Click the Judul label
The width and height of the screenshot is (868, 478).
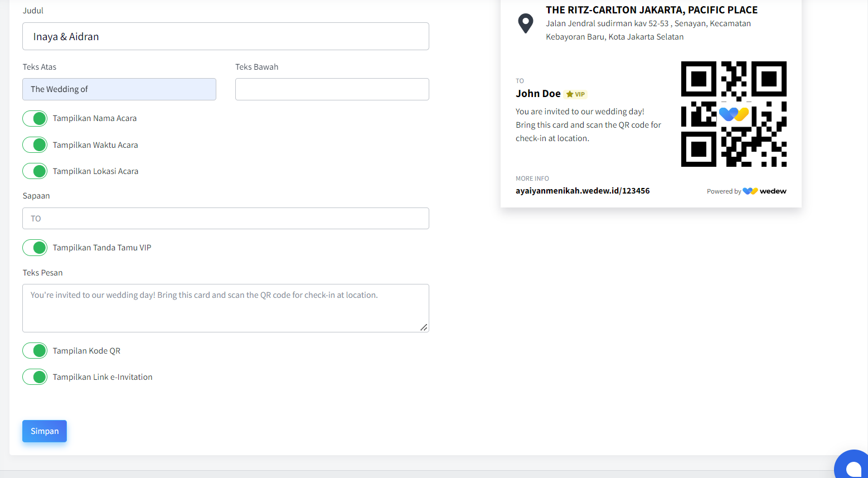33,11
